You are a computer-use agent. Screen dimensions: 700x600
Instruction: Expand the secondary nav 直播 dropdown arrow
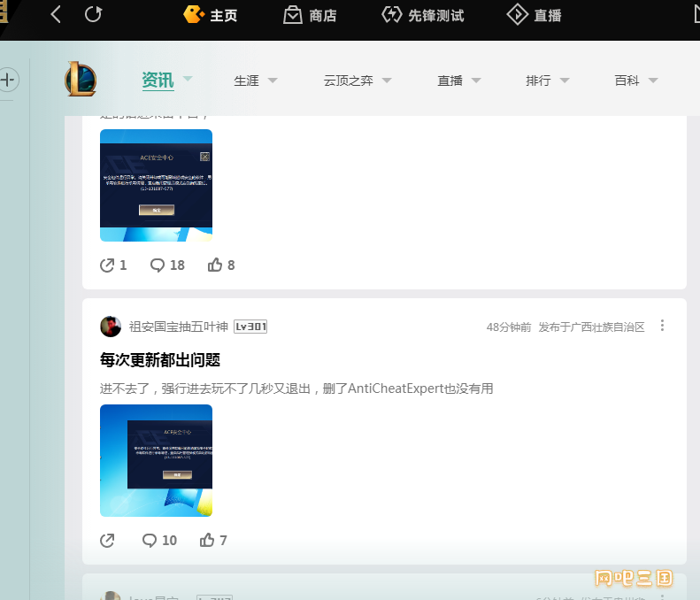(x=476, y=81)
